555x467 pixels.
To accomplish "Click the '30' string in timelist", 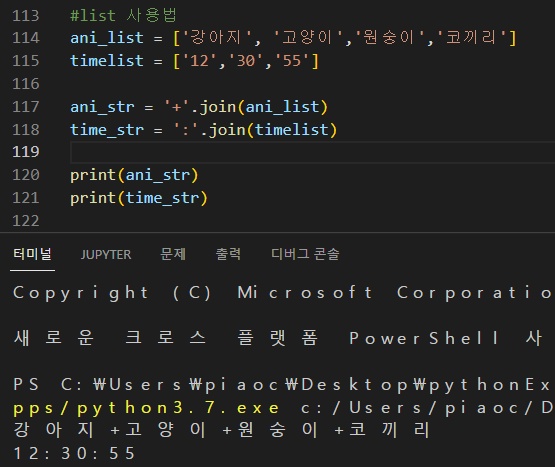I will [246, 61].
